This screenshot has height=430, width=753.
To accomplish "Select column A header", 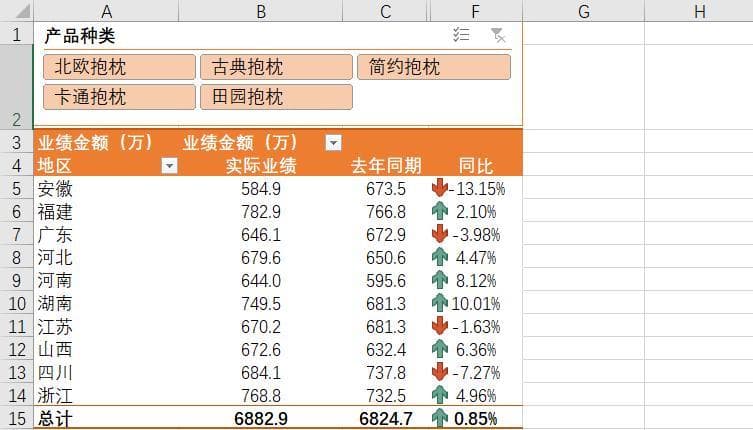I will 106,11.
